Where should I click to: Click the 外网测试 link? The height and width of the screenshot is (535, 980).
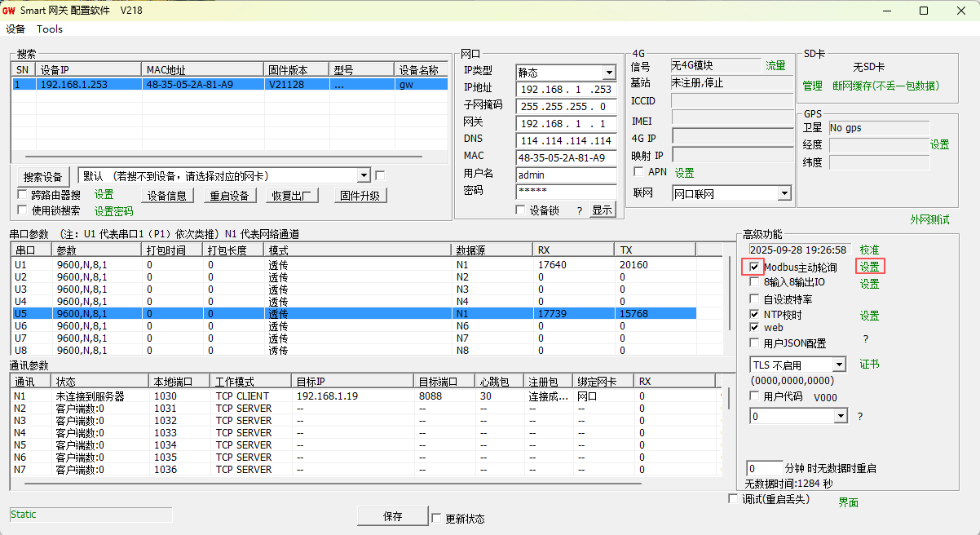(x=929, y=219)
